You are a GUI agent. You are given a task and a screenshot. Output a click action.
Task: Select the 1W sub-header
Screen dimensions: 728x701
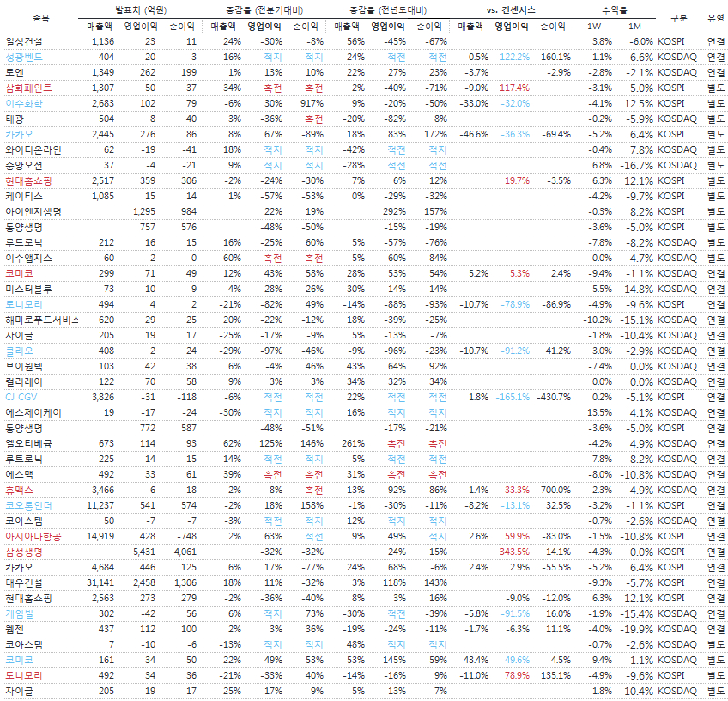(x=594, y=27)
